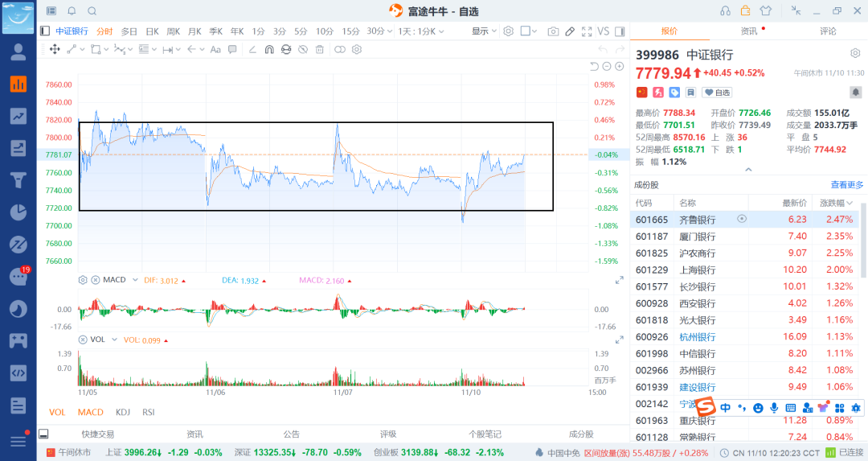Image resolution: width=868 pixels, height=461 pixels.
Task: Select the angle drawing tool
Action: (252, 49)
